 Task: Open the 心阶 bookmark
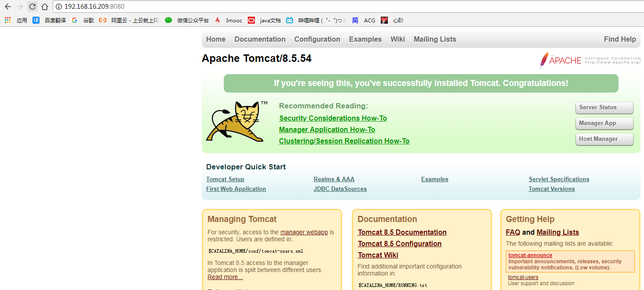[393, 20]
